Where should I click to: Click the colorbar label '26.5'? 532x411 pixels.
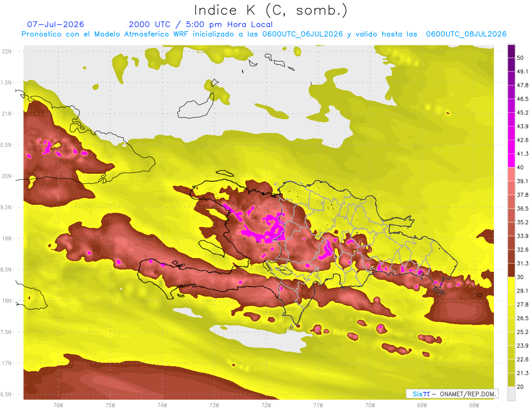[x=523, y=318]
